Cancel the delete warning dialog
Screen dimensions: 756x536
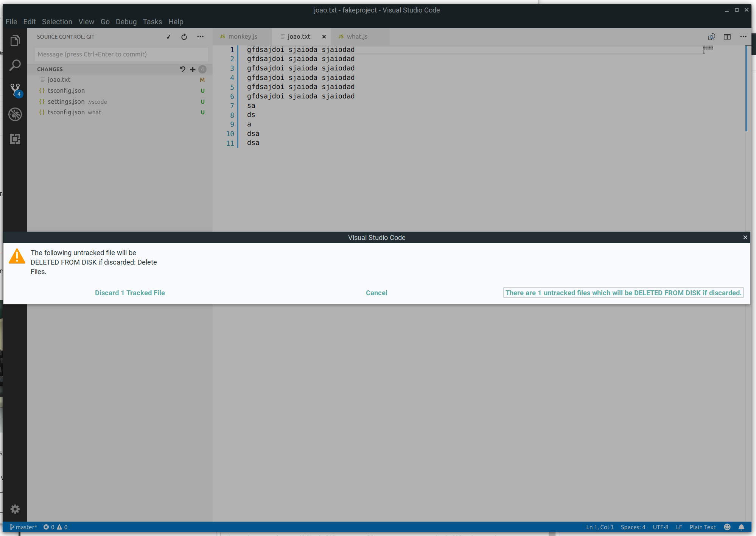[376, 293]
